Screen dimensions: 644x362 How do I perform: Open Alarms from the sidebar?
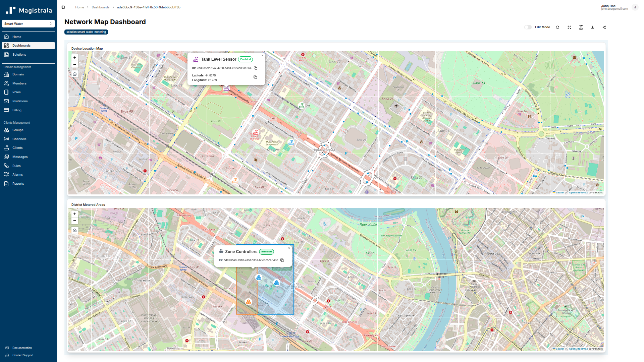(x=17, y=174)
